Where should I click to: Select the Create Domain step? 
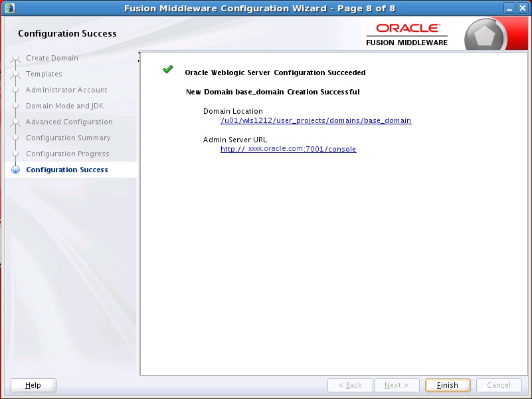(x=52, y=58)
